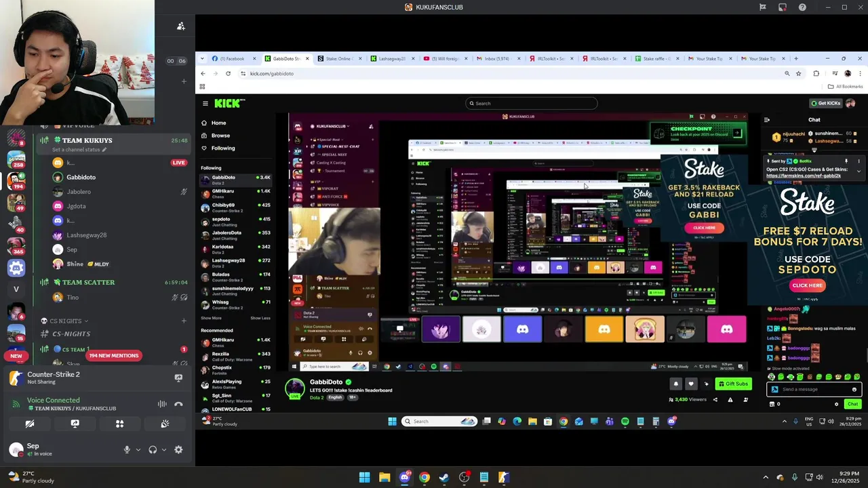868x488 pixels.
Task: Collapse Kick chat panel arrow
Action: point(767,120)
